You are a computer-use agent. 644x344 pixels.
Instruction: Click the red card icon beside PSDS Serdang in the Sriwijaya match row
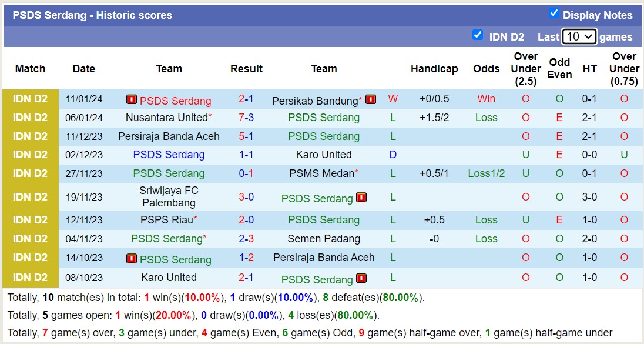361,198
